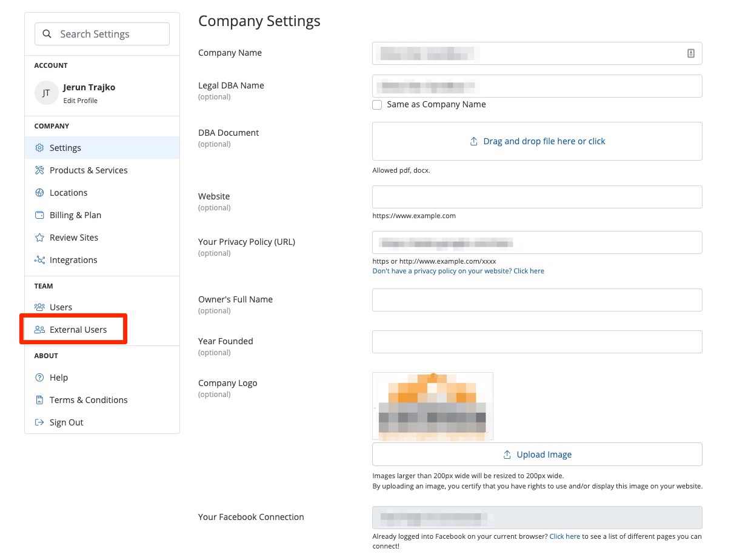The width and height of the screenshot is (748, 560).
Task: Click the Products & Services tools icon
Action: point(39,170)
